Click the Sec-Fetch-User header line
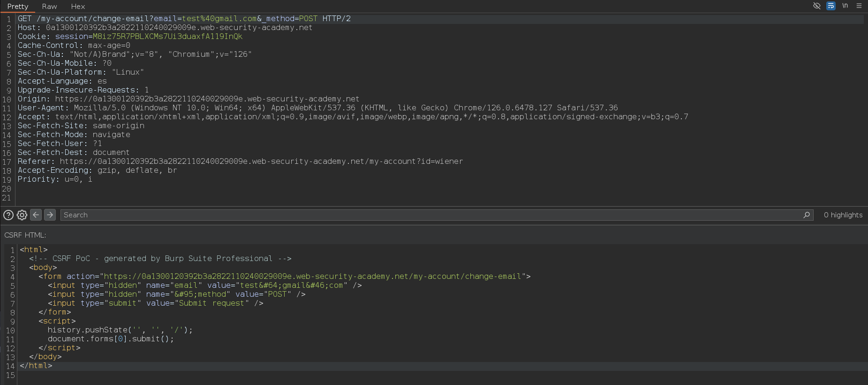868x385 pixels. click(60, 144)
